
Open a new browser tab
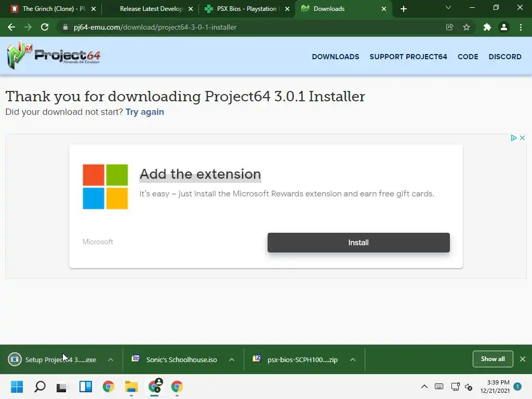click(x=403, y=9)
